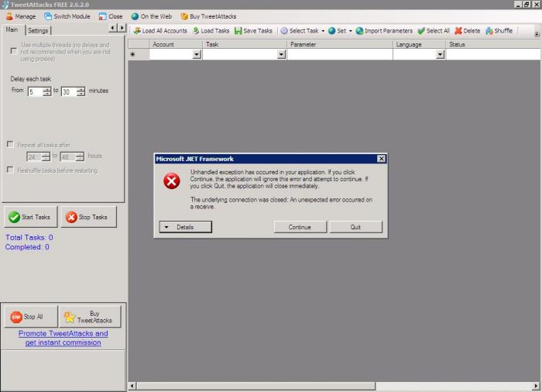This screenshot has height=392, width=542.
Task: Switch to the Settings tab
Action: coord(38,30)
